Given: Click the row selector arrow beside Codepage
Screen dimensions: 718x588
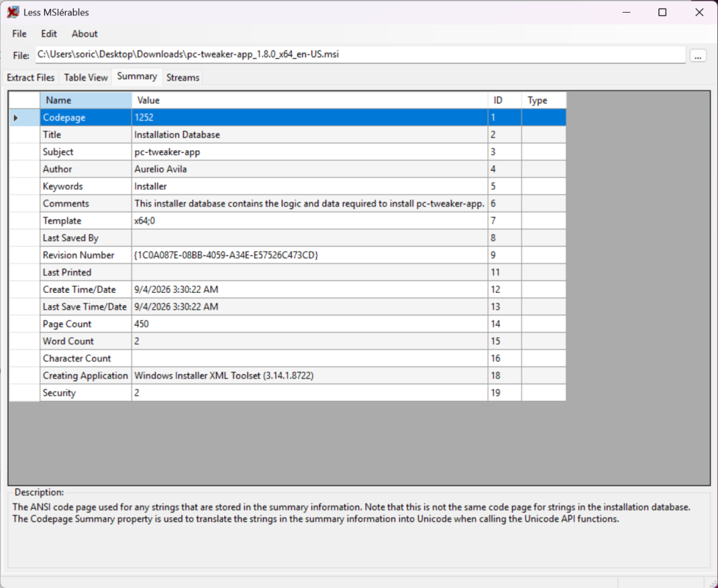Looking at the screenshot, I should [25, 118].
